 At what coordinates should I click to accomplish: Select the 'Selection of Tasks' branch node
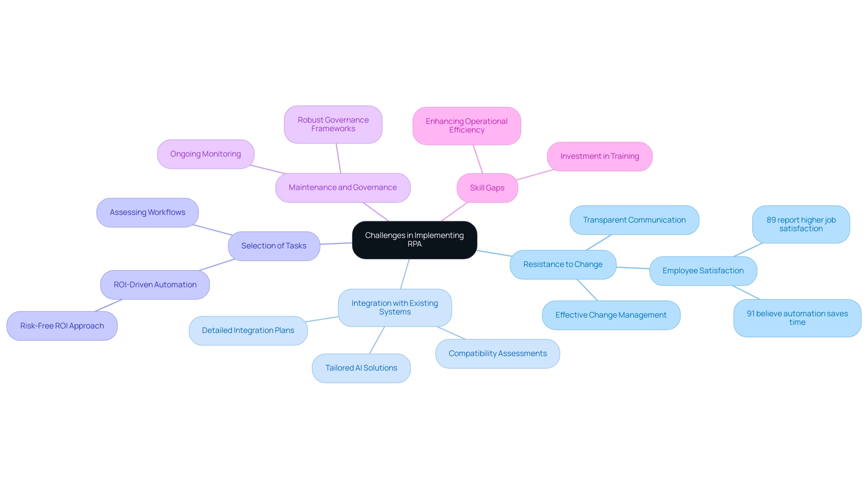pos(273,245)
